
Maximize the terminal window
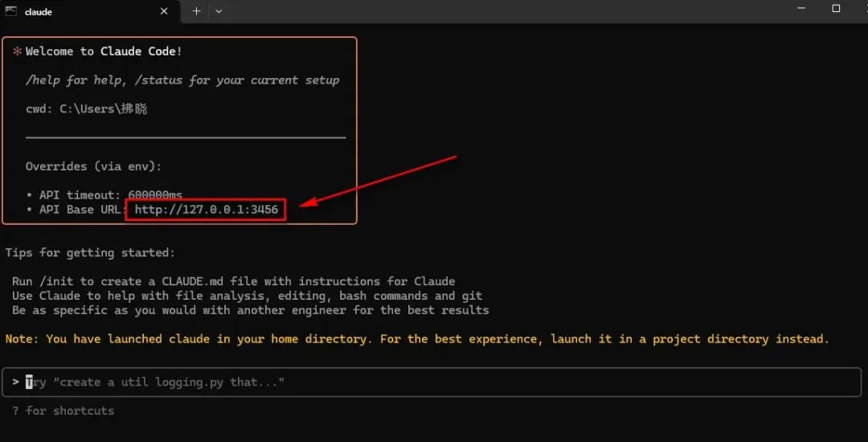point(836,8)
